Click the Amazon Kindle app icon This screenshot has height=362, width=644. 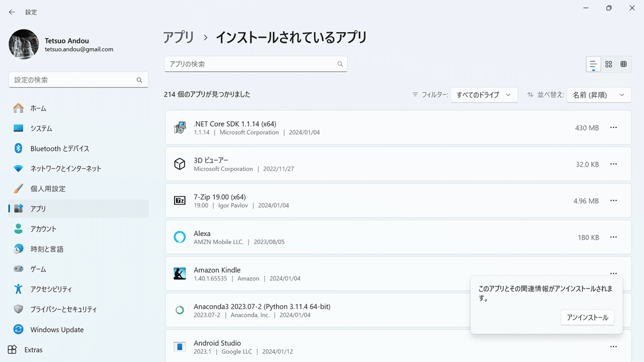click(180, 274)
